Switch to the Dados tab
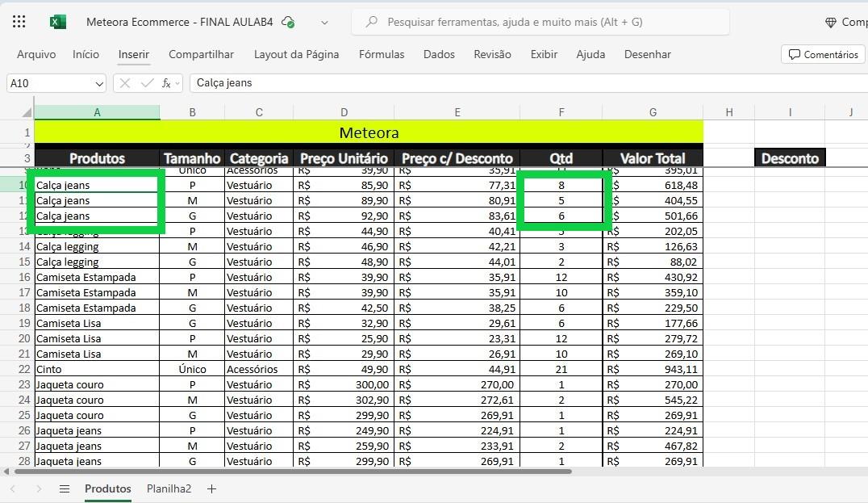The width and height of the screenshot is (868, 503). coord(439,54)
